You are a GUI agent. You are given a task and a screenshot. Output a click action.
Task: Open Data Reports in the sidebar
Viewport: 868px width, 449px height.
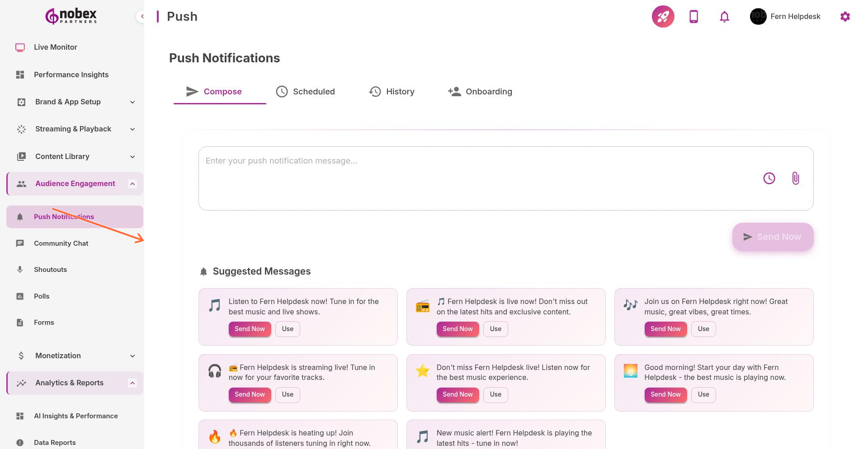point(55,442)
